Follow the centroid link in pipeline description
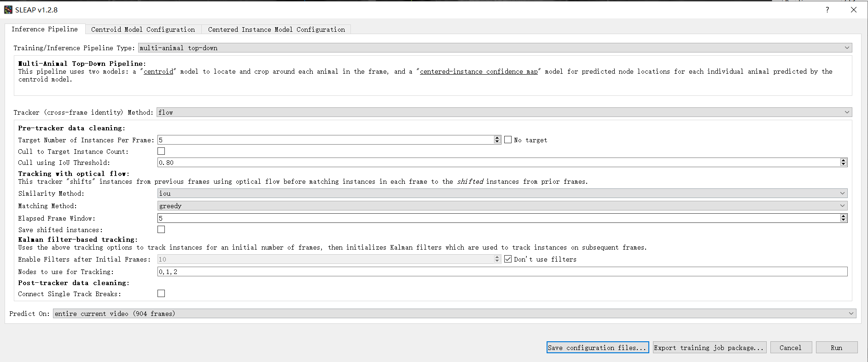868x362 pixels. coord(158,71)
